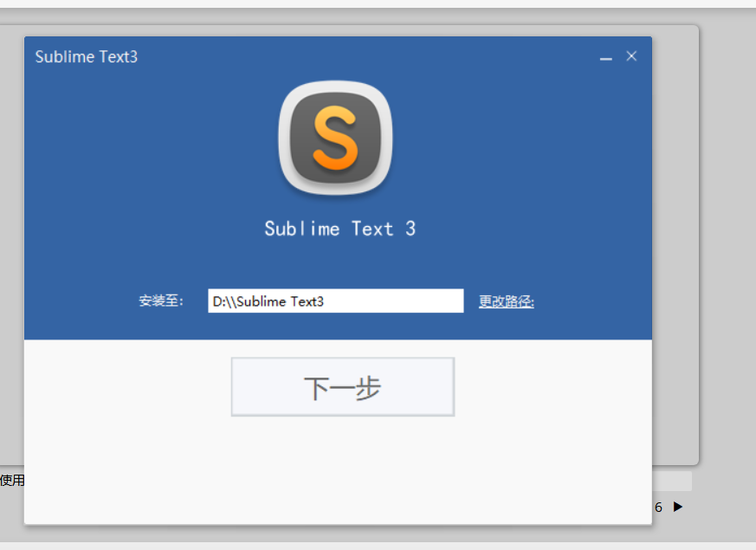Click the number 6 indicator
This screenshot has height=550, width=756.
[659, 508]
